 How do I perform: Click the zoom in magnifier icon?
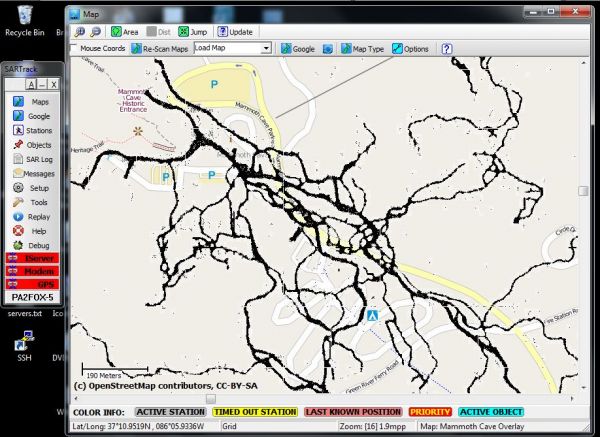click(x=80, y=32)
